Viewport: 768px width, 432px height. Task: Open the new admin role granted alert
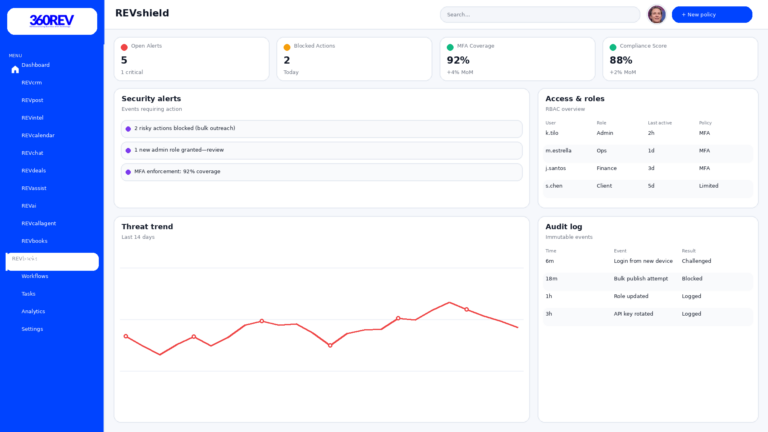pyautogui.click(x=321, y=150)
